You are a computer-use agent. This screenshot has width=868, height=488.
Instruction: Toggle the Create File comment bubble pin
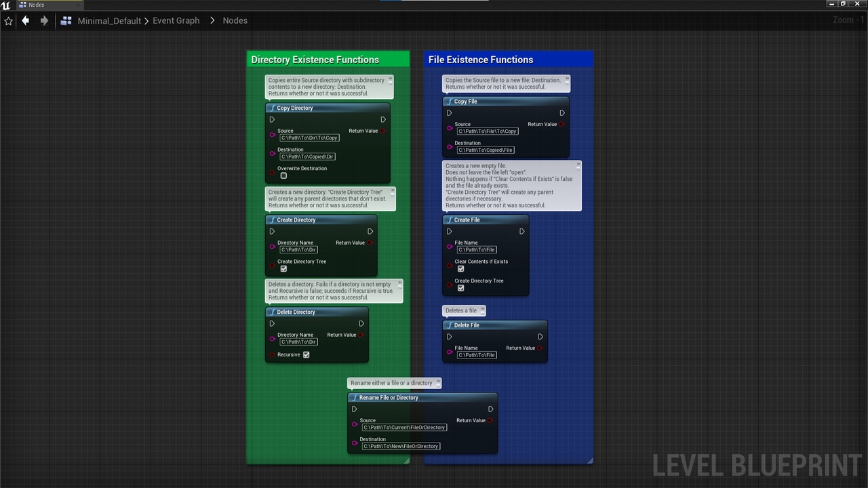point(578,165)
